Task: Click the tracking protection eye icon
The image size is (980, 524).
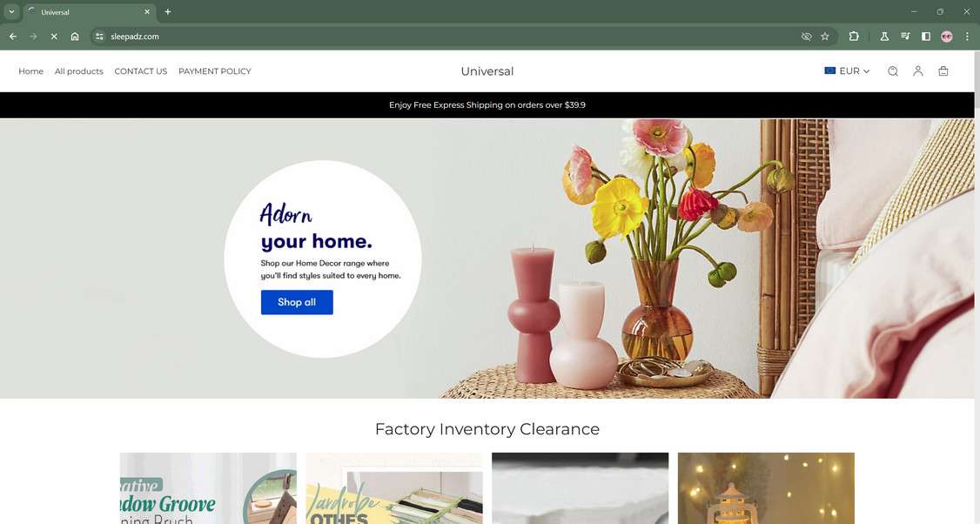Action: 806,37
